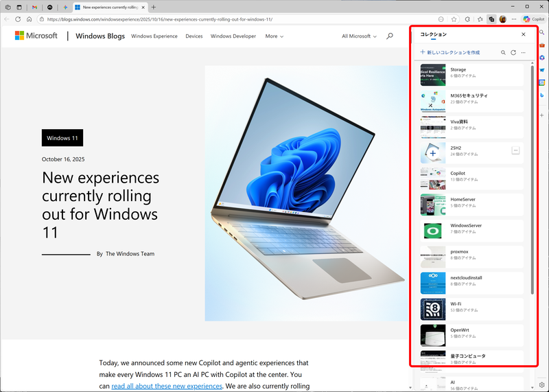Open Microsoft 365 Copilot sidebar icon
The image size is (549, 392).
542,58
